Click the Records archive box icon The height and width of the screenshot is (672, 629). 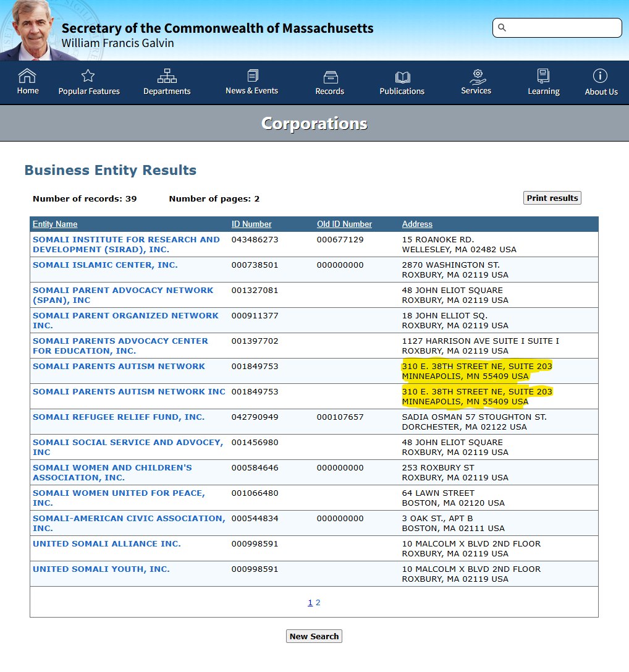pos(331,77)
